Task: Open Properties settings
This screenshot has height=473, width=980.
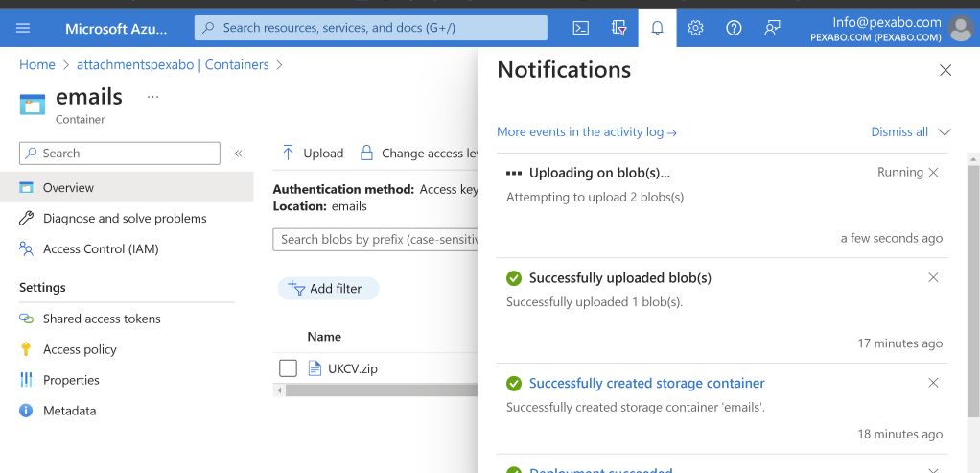Action: pyautogui.click(x=71, y=380)
